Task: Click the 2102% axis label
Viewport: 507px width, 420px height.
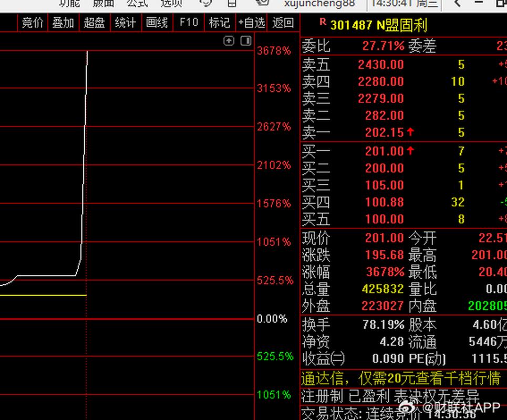Action: [274, 165]
